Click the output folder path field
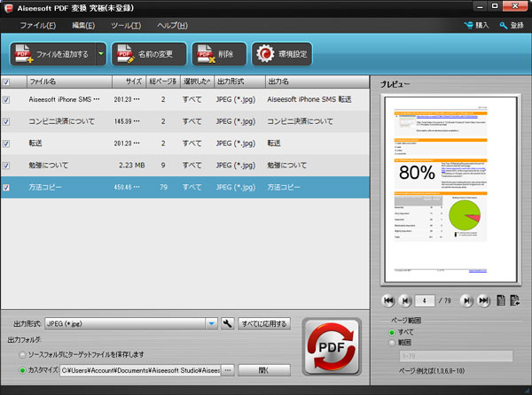The height and width of the screenshot is (395, 532). (140, 370)
